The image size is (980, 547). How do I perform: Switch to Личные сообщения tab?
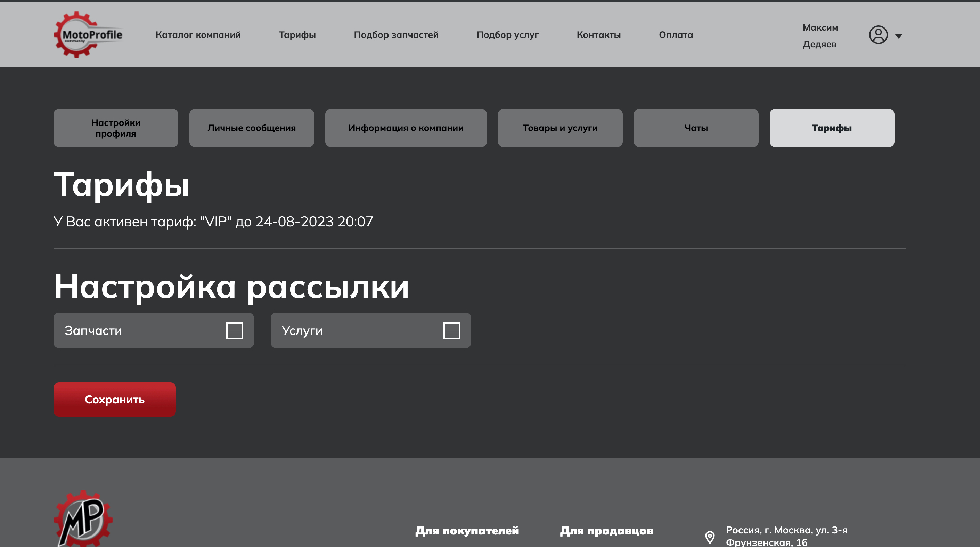(252, 128)
